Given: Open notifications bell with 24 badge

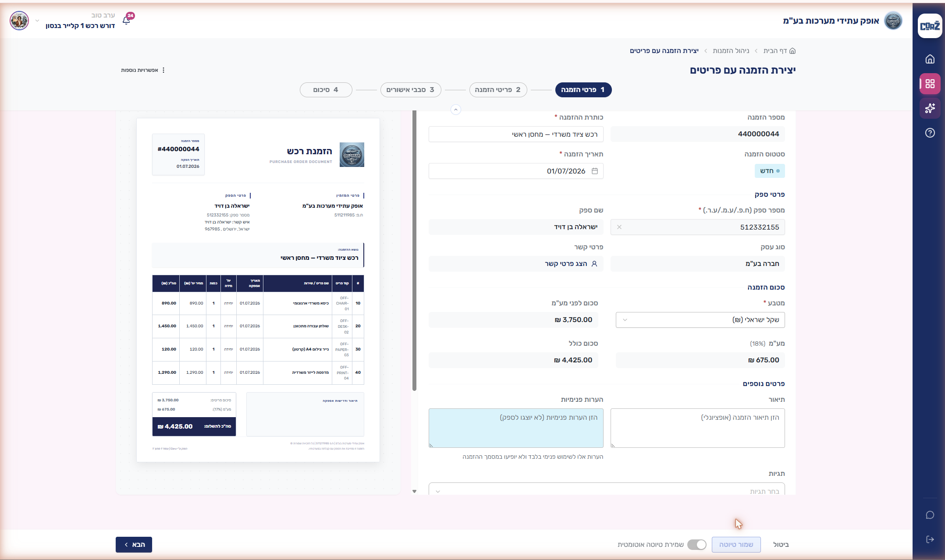Looking at the screenshot, I should tap(127, 20).
